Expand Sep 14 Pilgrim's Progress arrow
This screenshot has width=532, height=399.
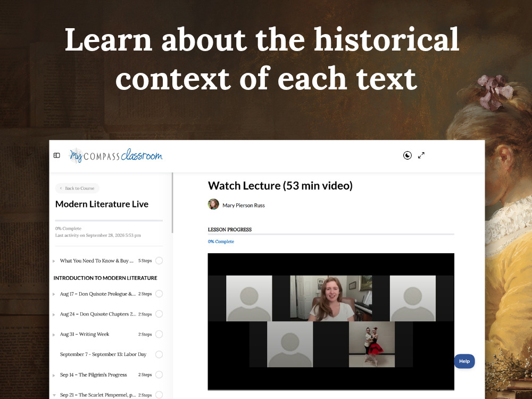pyautogui.click(x=54, y=375)
